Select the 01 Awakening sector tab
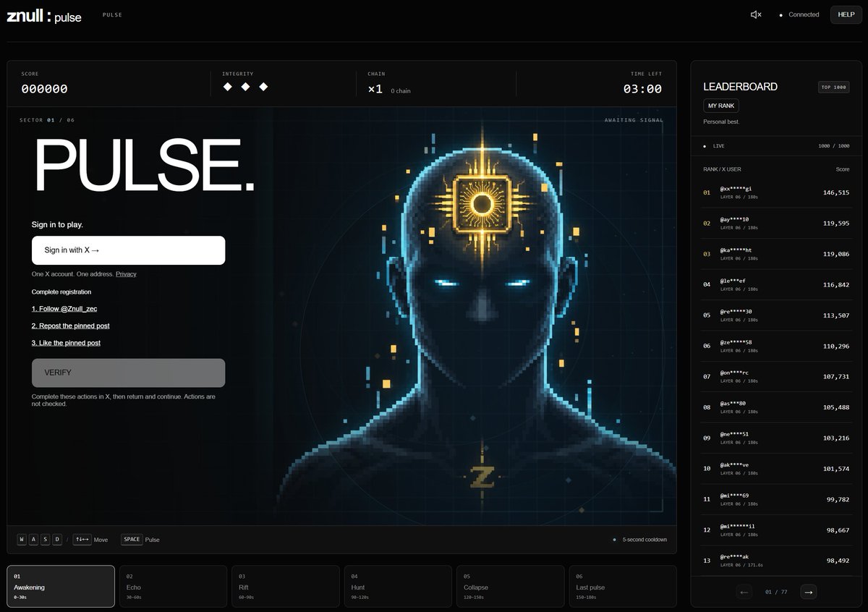This screenshot has height=612, width=868. pos(61,586)
